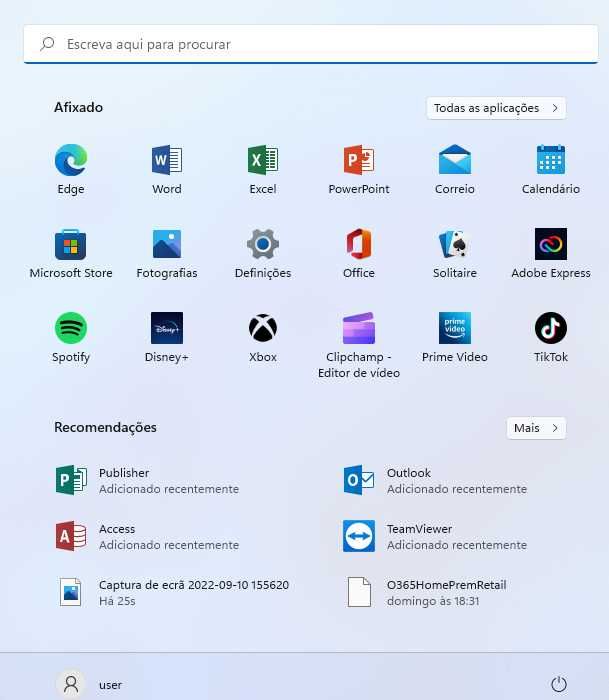Launch recommended TeamViewer
The height and width of the screenshot is (700, 609).
tap(435, 537)
